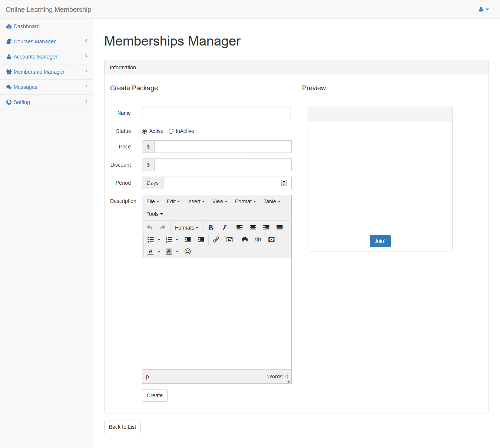
Task: Select the Active status radio button
Action: (145, 131)
